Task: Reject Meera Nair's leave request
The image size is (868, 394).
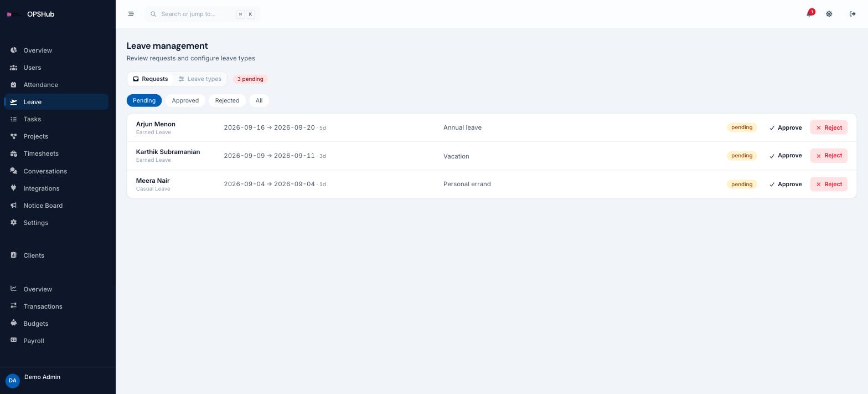Action: 829,184
